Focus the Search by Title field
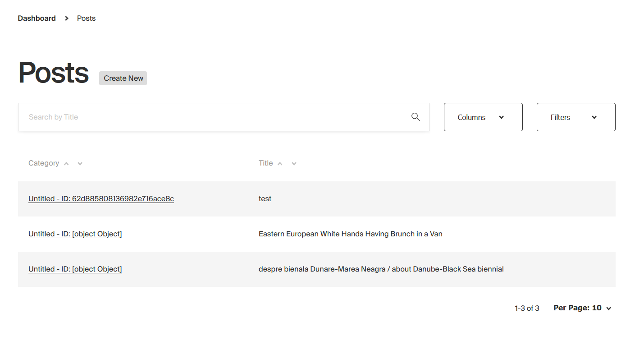This screenshot has height=341, width=644. pos(224,117)
